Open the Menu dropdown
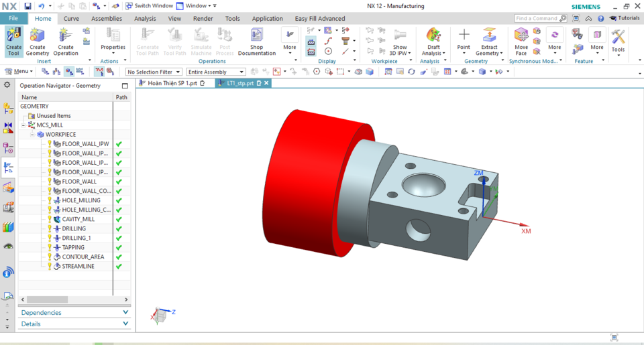Screen dimensions: 644x345 point(19,72)
